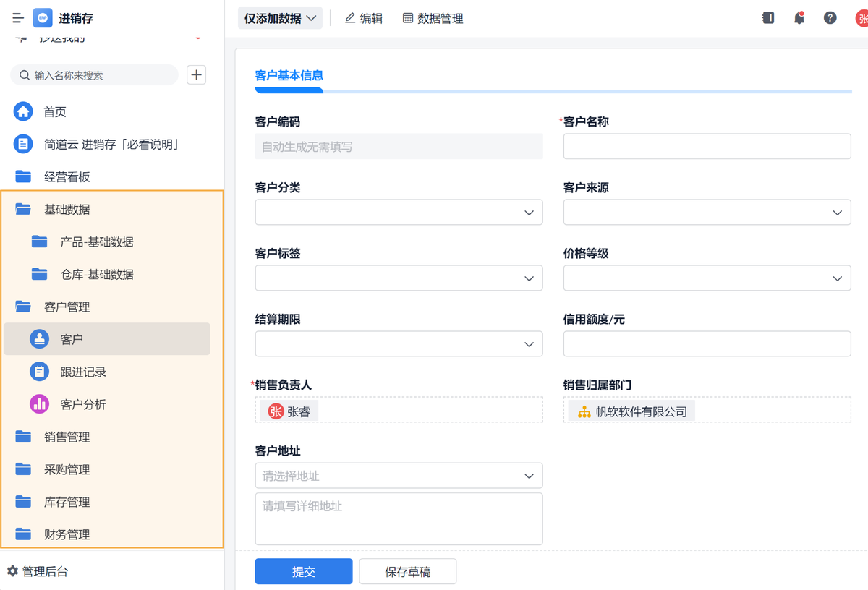
Task: Click the plus icon beside search
Action: tap(196, 75)
